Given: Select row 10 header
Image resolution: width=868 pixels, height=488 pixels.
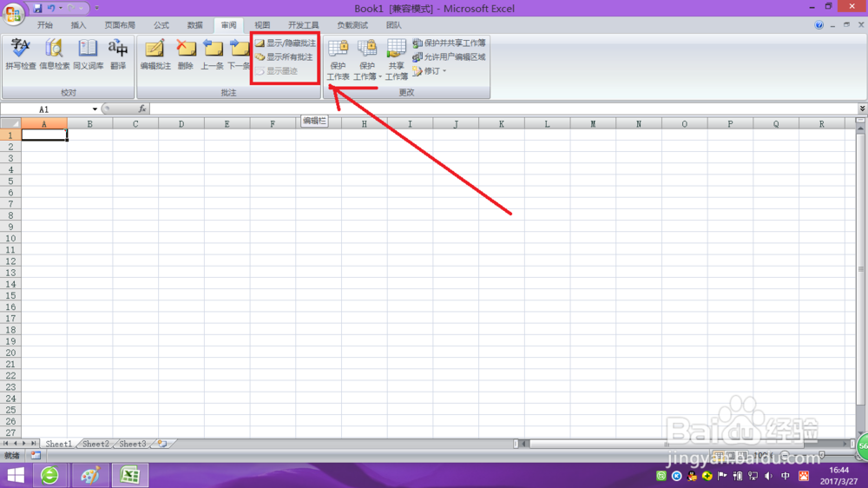Looking at the screenshot, I should 10,238.
